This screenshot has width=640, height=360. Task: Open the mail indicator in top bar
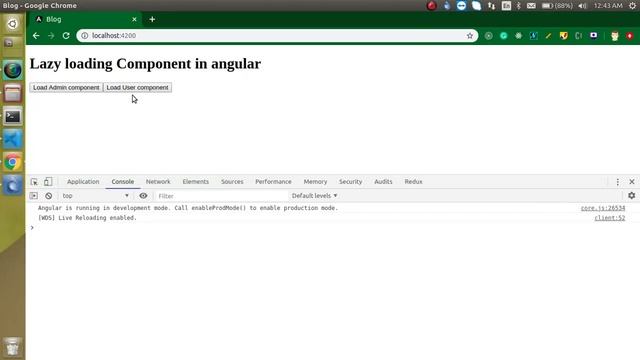tap(531, 6)
